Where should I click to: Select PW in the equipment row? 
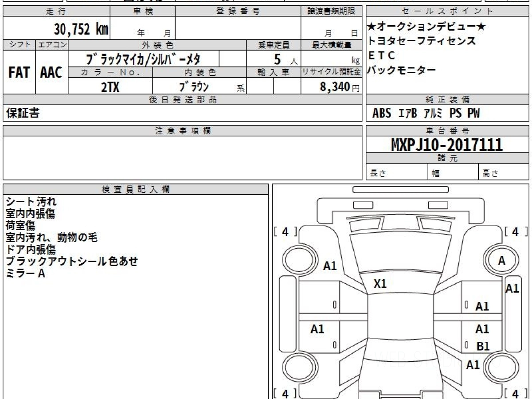pyautogui.click(x=473, y=113)
